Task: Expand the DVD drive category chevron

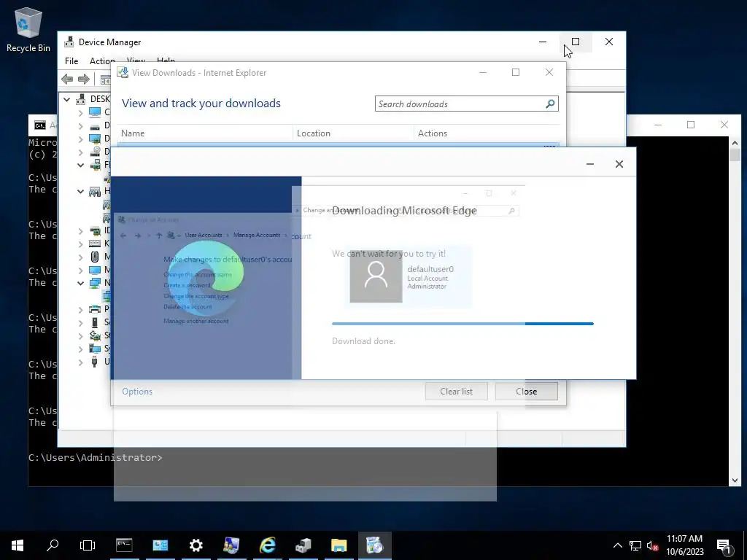Action: (80, 152)
